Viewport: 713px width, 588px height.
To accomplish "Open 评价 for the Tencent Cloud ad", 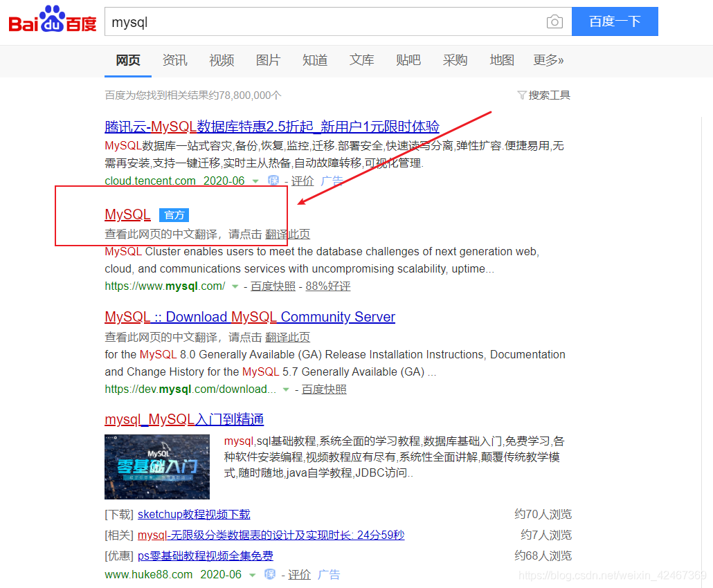I will click(303, 181).
